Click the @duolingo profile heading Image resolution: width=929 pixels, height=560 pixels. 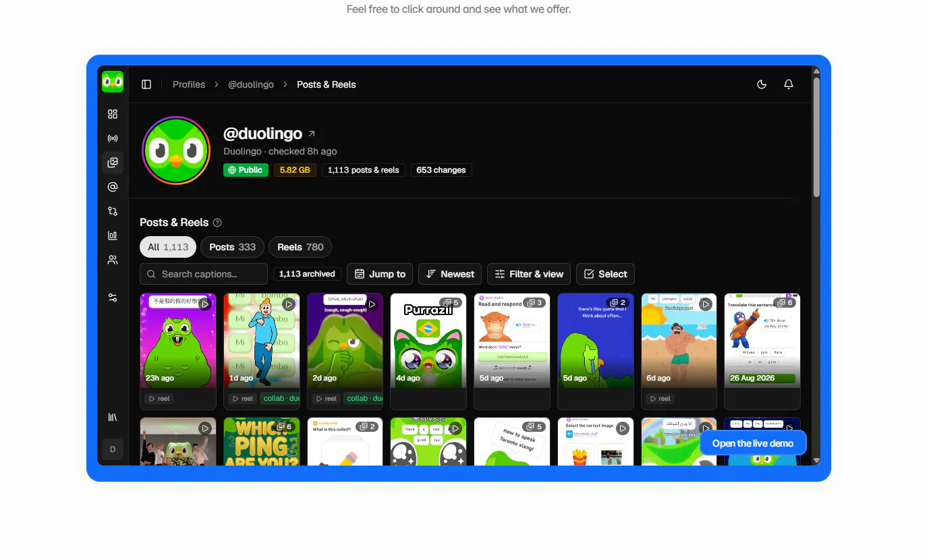tap(263, 134)
